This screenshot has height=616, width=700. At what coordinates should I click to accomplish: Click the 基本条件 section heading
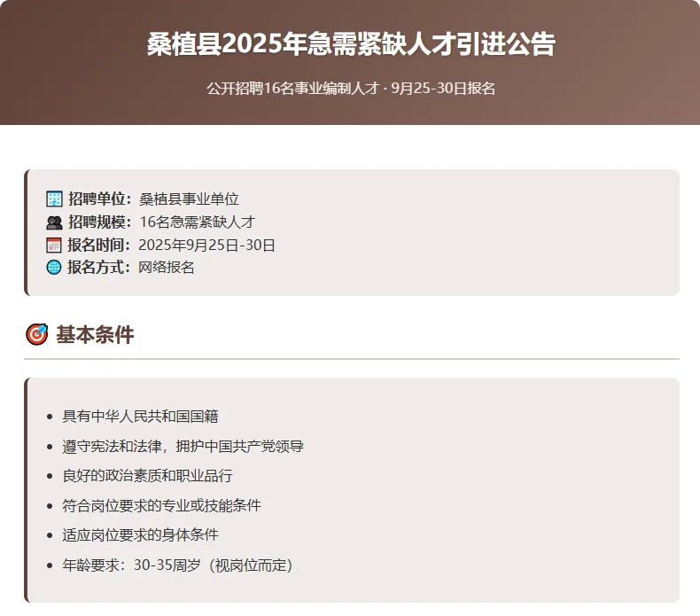(95, 334)
